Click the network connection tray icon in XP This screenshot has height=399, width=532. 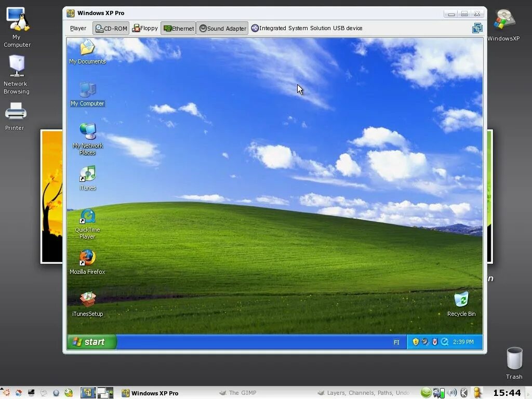coord(425,342)
